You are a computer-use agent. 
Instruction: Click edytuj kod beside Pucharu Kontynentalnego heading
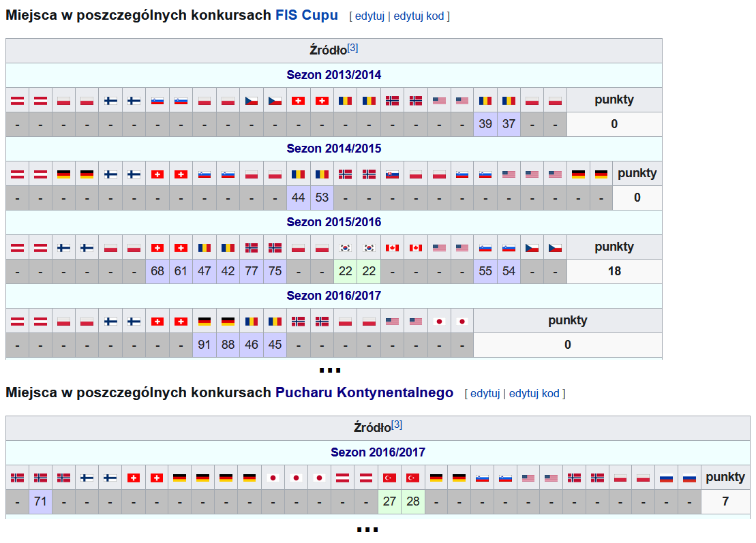[534, 394]
